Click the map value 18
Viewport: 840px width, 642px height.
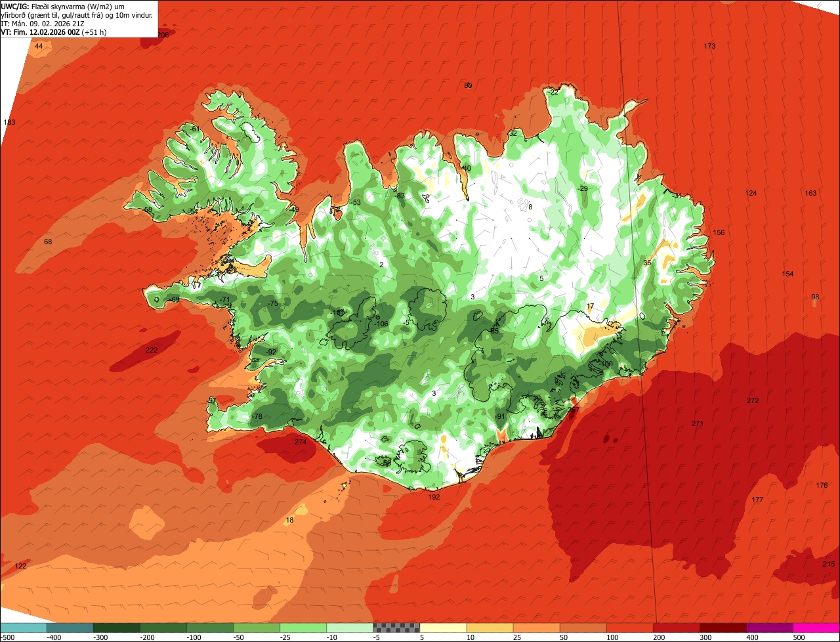point(290,520)
